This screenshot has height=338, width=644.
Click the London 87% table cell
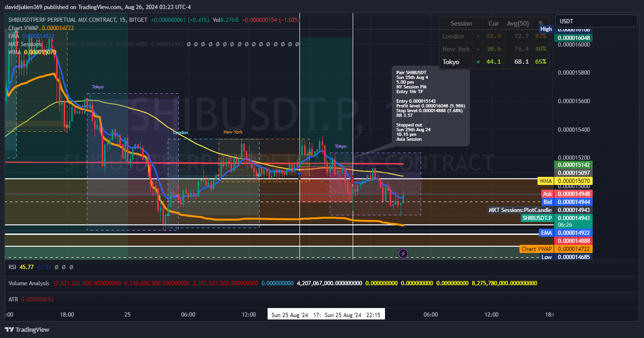tap(540, 36)
